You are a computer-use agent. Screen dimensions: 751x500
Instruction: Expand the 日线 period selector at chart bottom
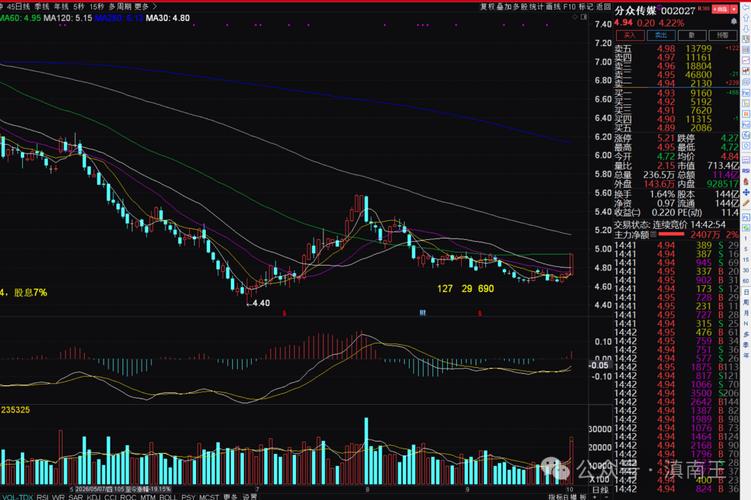(600, 490)
